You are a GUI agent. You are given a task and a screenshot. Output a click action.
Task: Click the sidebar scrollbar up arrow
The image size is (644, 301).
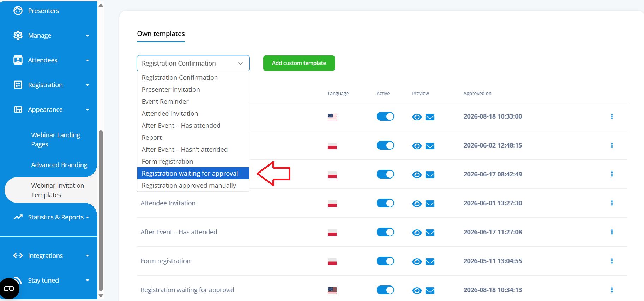pos(101,5)
